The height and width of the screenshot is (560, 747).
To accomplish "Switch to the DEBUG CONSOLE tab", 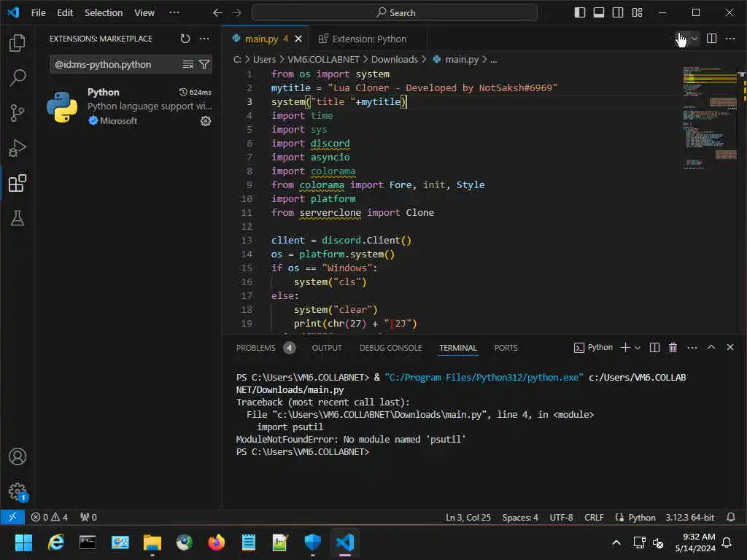I will click(x=391, y=348).
